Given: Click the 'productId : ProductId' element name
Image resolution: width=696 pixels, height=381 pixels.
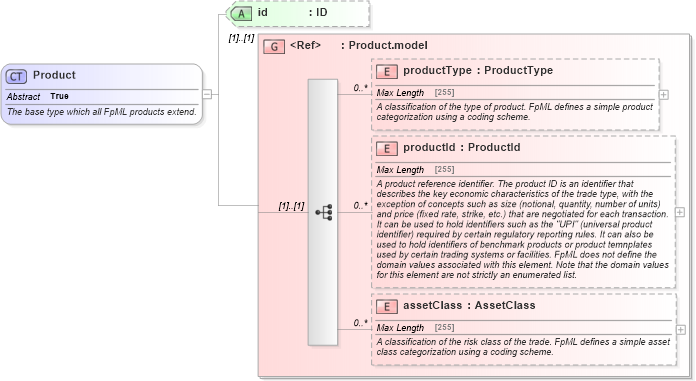Looking at the screenshot, I should [x=462, y=147].
